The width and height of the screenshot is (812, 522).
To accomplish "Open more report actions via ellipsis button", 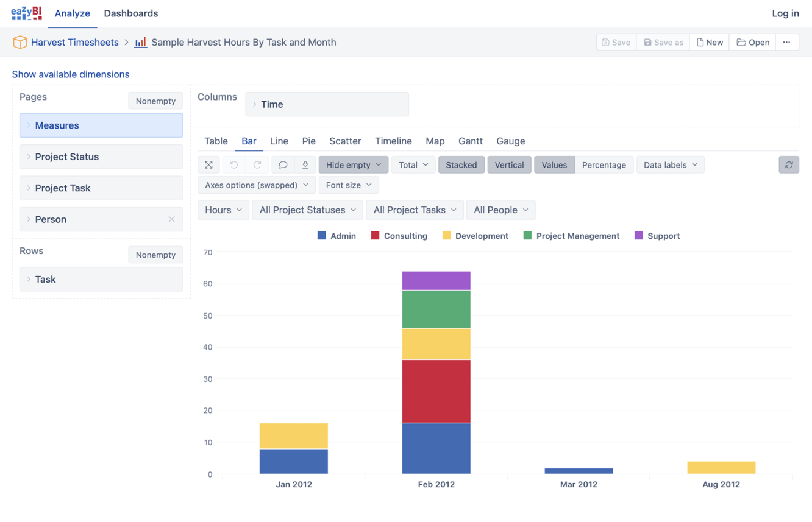I will click(x=787, y=42).
